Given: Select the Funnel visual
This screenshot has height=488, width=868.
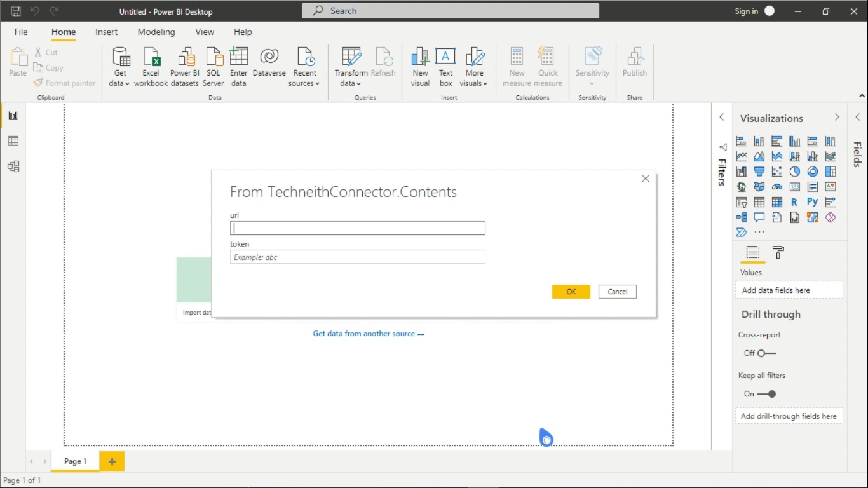Looking at the screenshot, I should point(759,172).
